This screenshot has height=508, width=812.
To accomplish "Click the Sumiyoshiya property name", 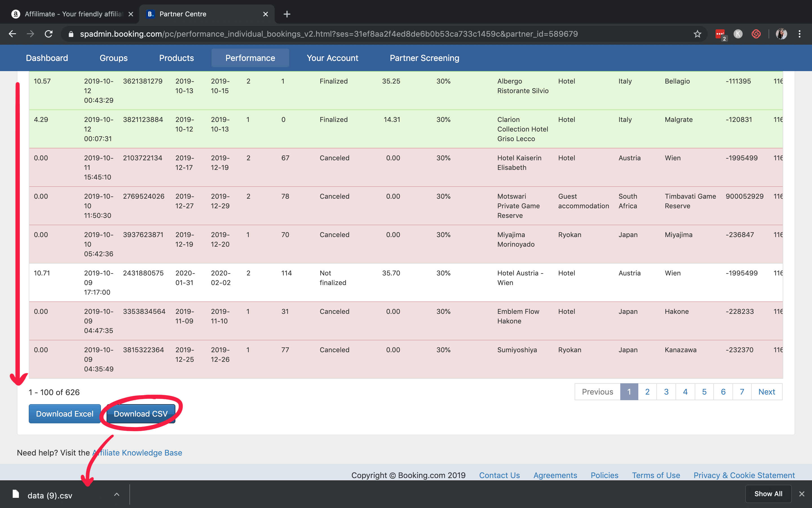I will tap(517, 350).
